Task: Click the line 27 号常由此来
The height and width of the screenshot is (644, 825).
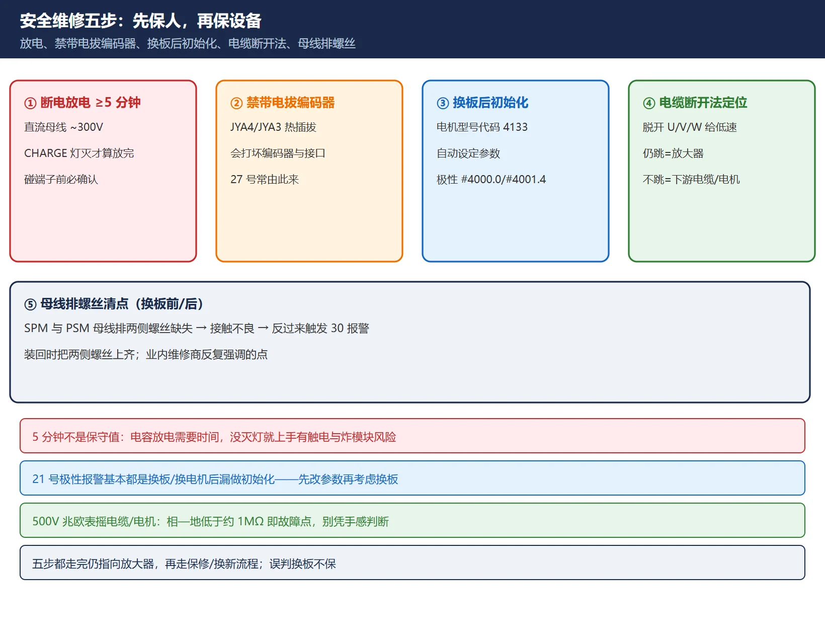Action: pos(265,180)
